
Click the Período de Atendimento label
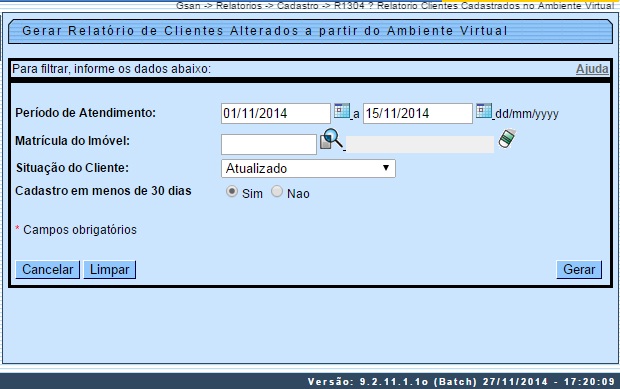click(85, 113)
